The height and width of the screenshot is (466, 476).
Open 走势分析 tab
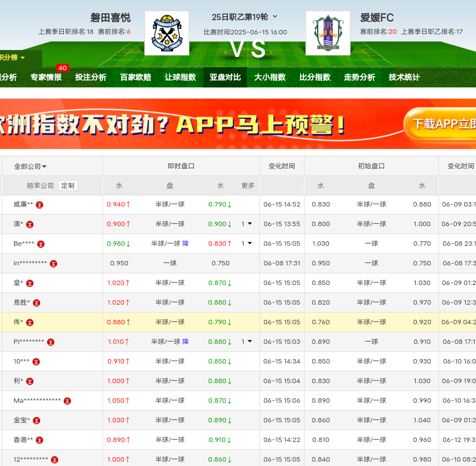(x=359, y=77)
